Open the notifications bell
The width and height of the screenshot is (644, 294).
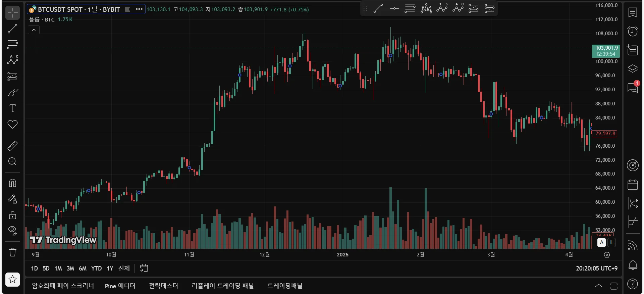coord(633,265)
